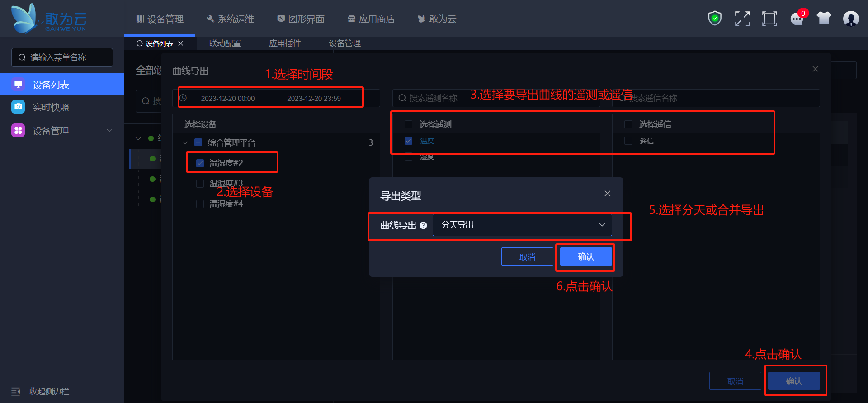This screenshot has height=403, width=868.
Task: Click the 搜索遥测名称 search field
Action: click(496, 98)
